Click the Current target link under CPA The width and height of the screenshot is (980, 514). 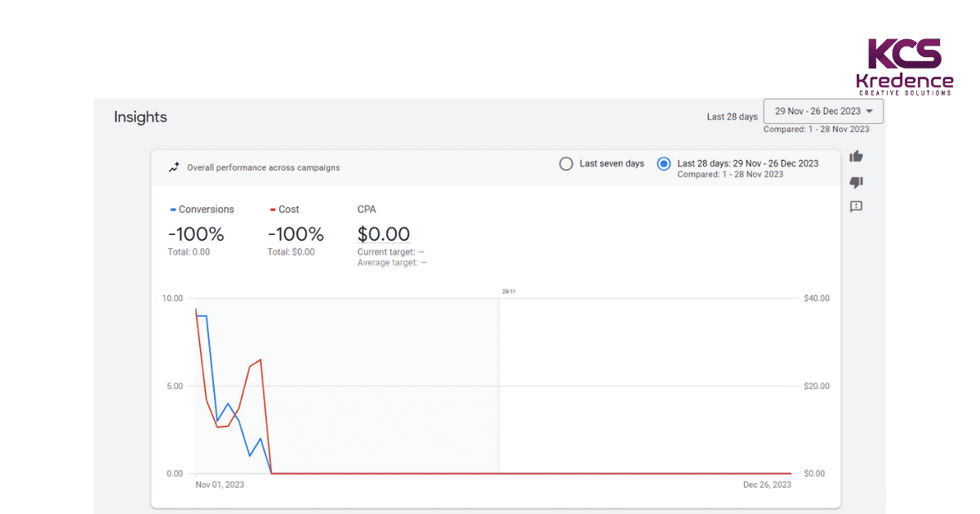coord(390,251)
